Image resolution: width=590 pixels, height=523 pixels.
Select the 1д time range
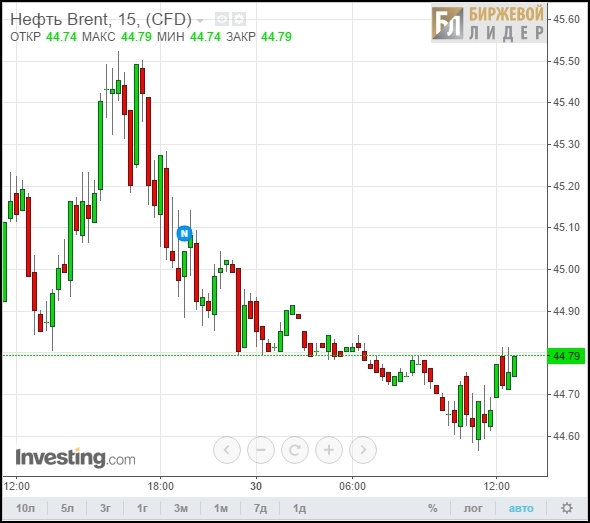coord(300,508)
